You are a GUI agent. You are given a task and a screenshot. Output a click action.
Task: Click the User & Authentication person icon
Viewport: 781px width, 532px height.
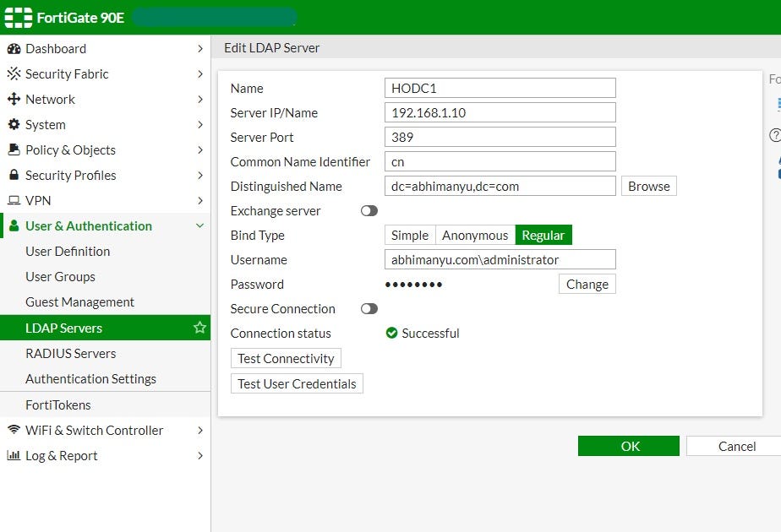pos(14,226)
